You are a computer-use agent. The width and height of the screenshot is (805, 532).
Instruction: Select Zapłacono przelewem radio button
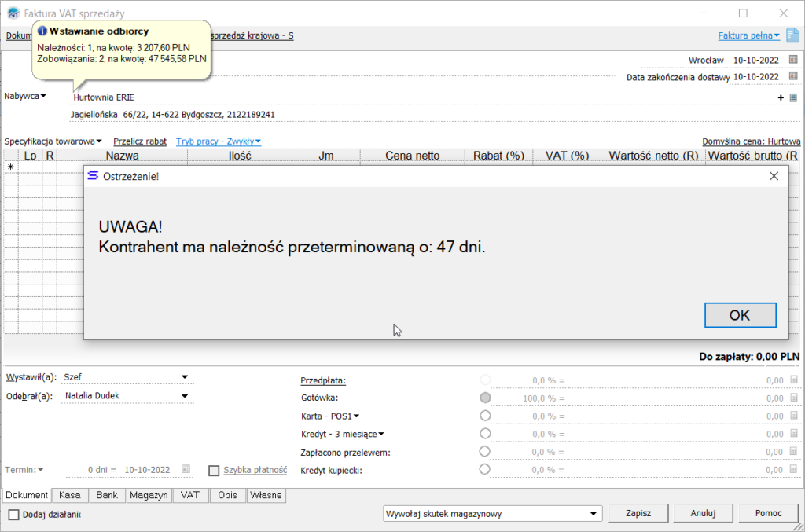485,452
